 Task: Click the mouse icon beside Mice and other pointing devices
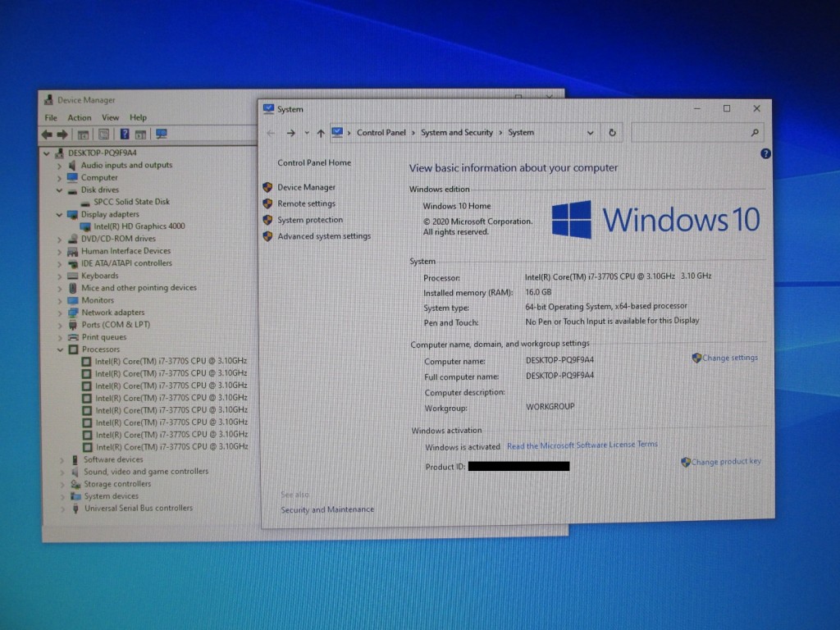(x=73, y=288)
